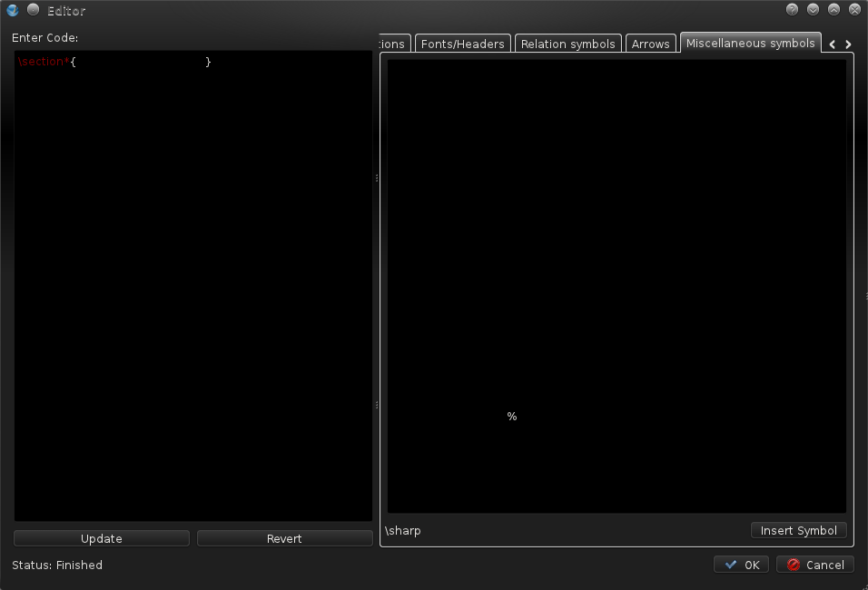Click the Insert Symbol button
868x590 pixels.
coord(798,530)
